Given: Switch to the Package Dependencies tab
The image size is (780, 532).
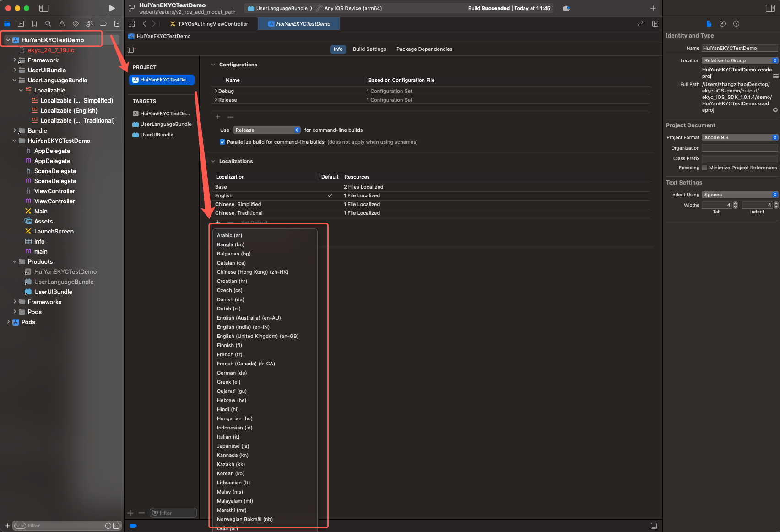Looking at the screenshot, I should coord(424,49).
